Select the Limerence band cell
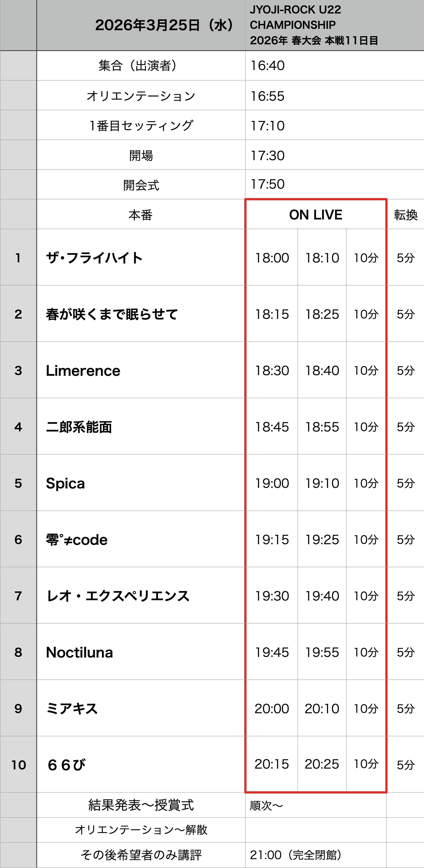 (83, 371)
